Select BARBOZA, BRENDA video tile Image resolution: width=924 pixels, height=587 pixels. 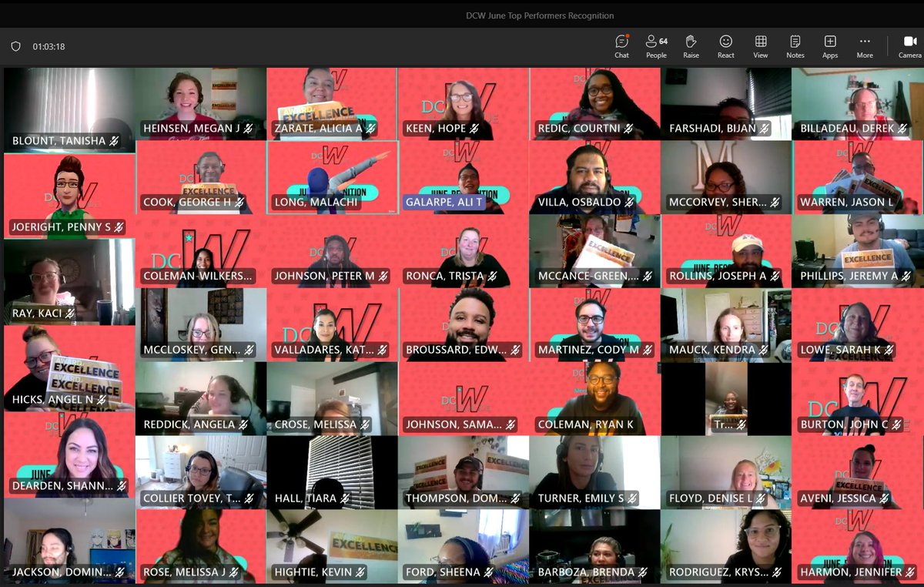pyautogui.click(x=594, y=545)
